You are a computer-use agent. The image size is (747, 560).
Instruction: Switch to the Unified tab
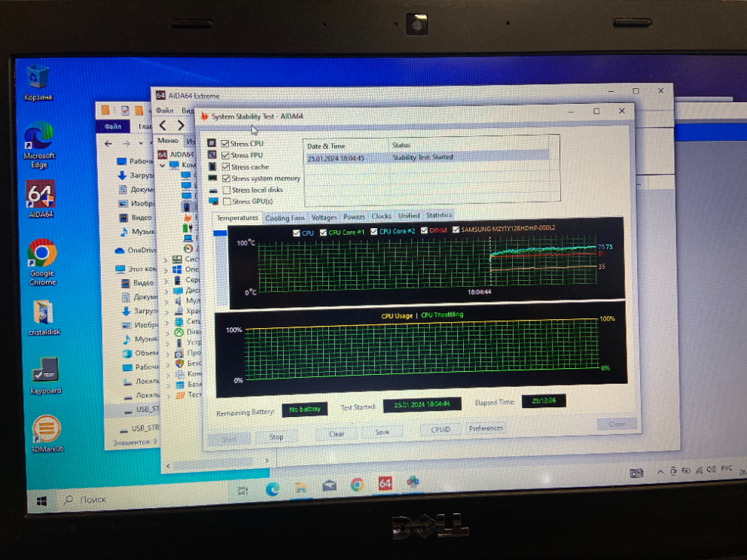pos(409,216)
